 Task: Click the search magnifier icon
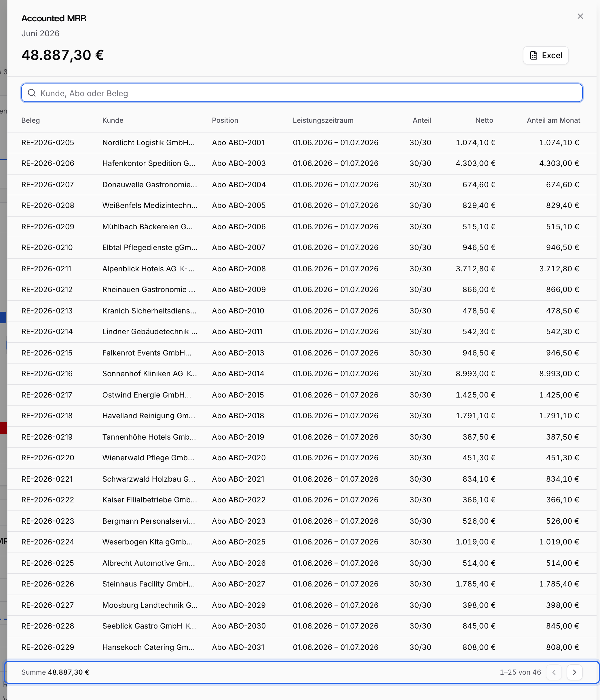(x=32, y=93)
